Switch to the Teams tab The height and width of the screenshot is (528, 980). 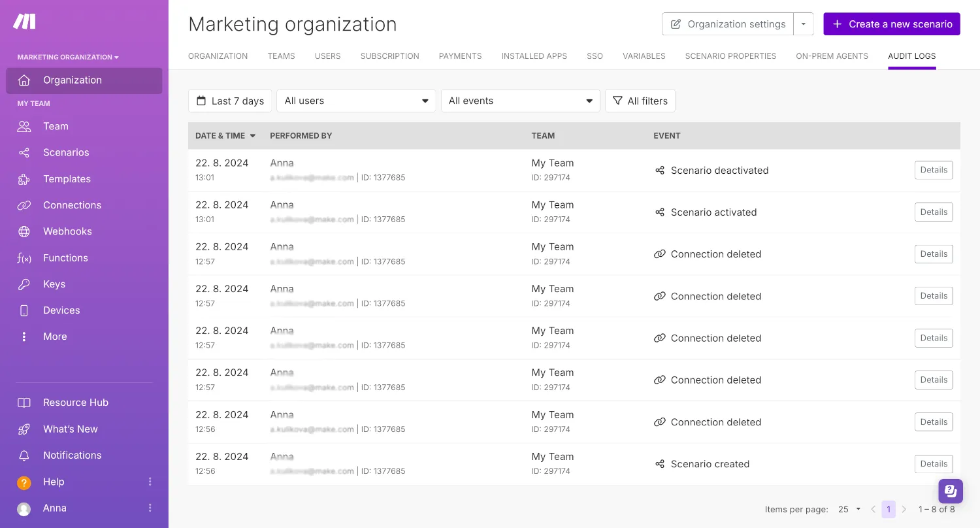click(x=282, y=56)
